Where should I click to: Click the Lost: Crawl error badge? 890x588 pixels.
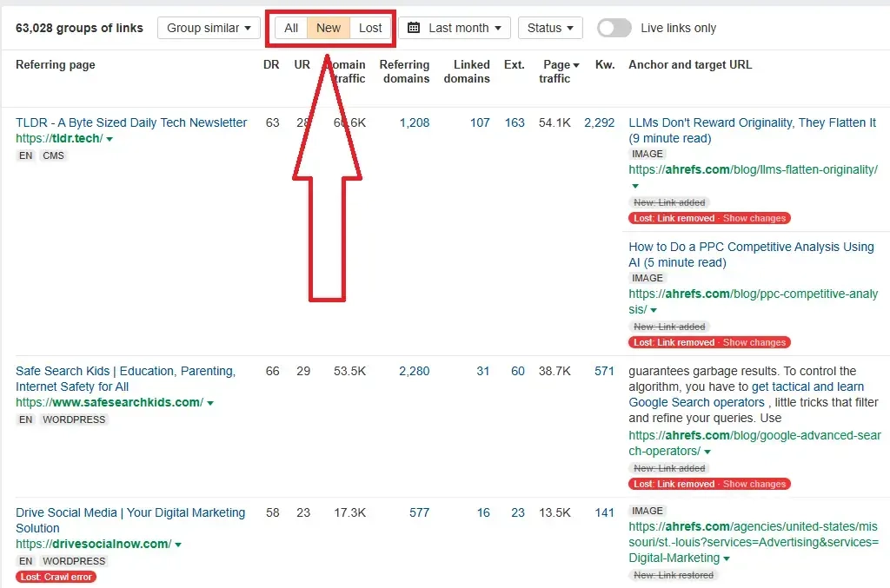pos(56,577)
